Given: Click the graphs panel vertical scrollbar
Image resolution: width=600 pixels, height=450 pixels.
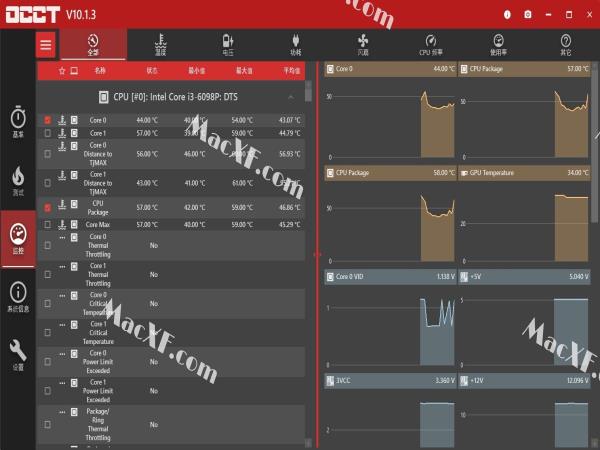Looking at the screenshot, I should click(595, 145).
